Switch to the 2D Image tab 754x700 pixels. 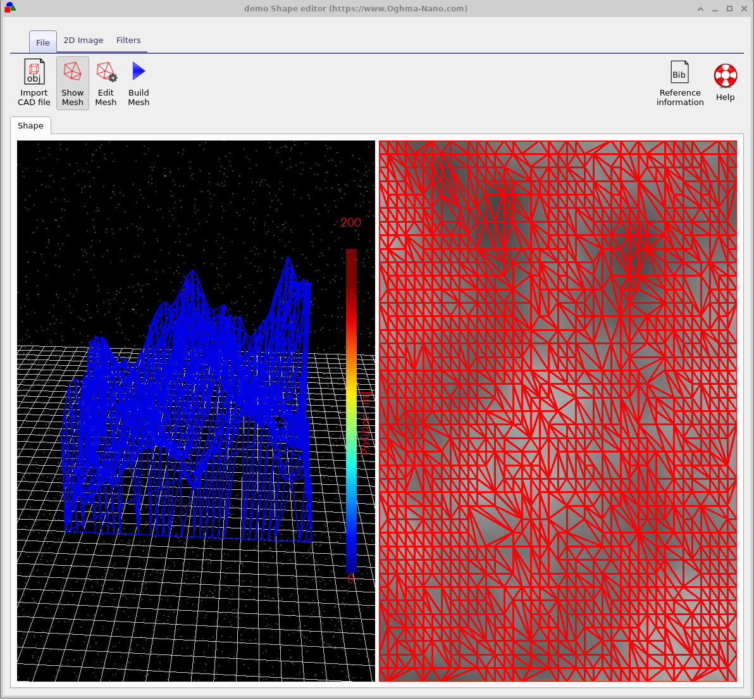[x=83, y=40]
